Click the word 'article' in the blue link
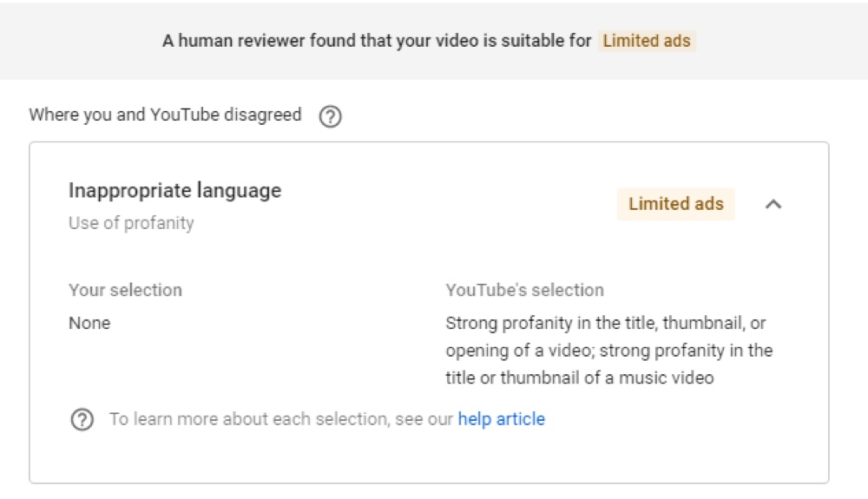868x499 pixels. (x=520, y=419)
